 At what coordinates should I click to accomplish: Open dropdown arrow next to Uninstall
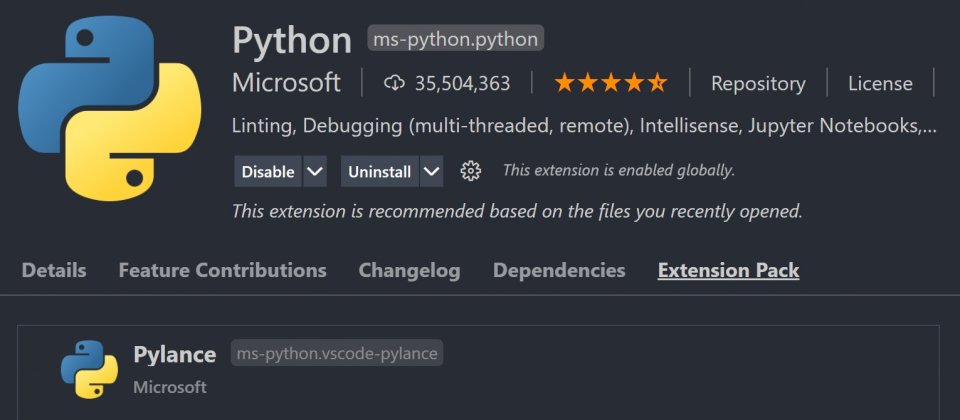432,171
